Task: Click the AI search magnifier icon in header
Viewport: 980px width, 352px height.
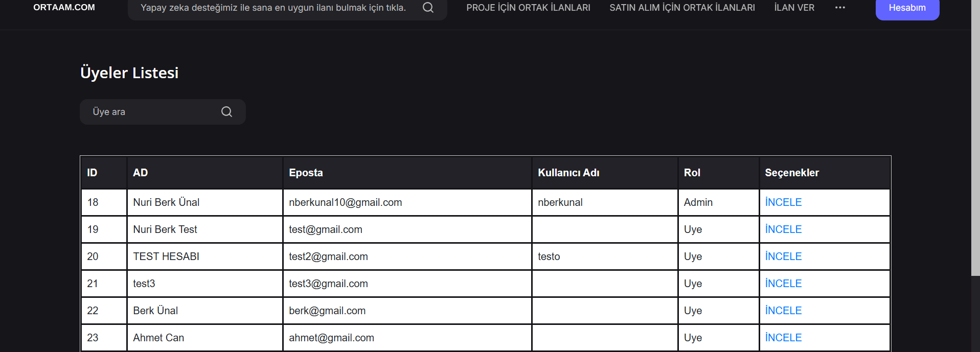Action: coord(428,8)
